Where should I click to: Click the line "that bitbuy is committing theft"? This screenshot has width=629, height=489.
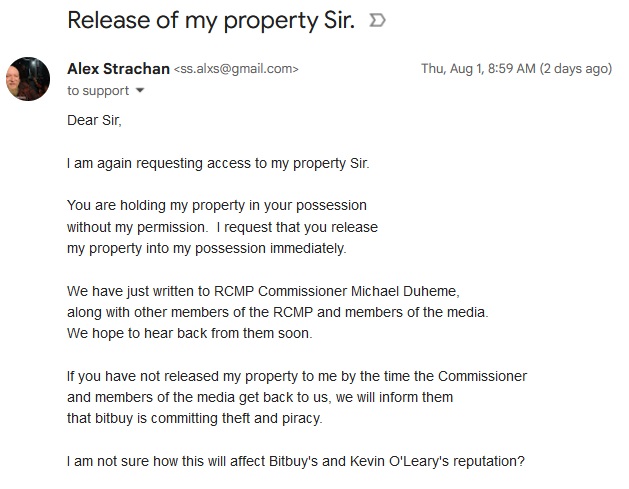(x=195, y=418)
